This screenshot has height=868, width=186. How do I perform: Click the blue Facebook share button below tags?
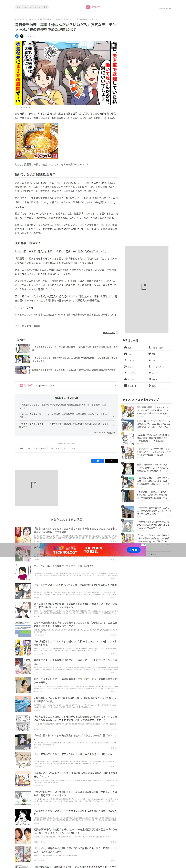(98, 461)
